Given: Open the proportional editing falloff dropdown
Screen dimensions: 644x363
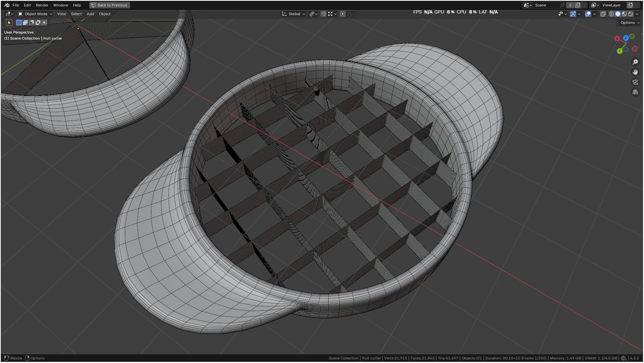Looking at the screenshot, I should pyautogui.click(x=351, y=14).
